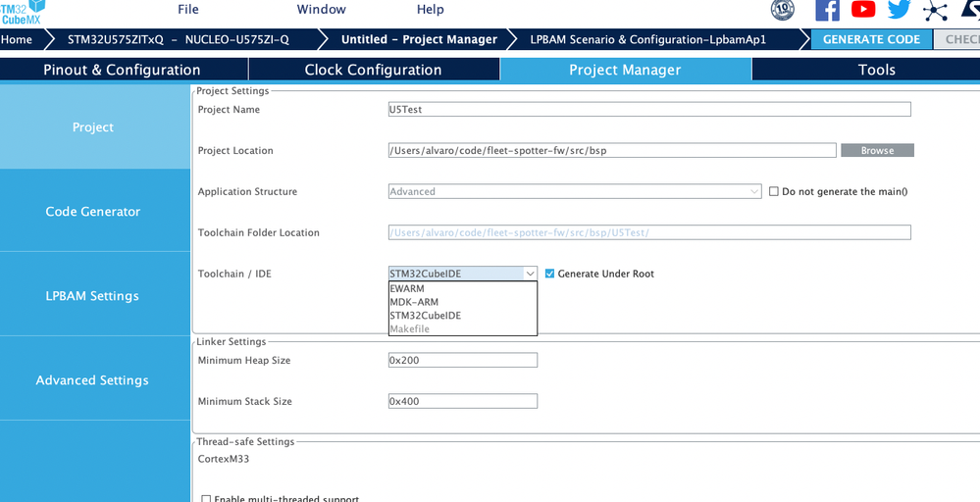Image resolution: width=980 pixels, height=502 pixels.
Task: Open the Facebook icon link
Action: coord(828,10)
